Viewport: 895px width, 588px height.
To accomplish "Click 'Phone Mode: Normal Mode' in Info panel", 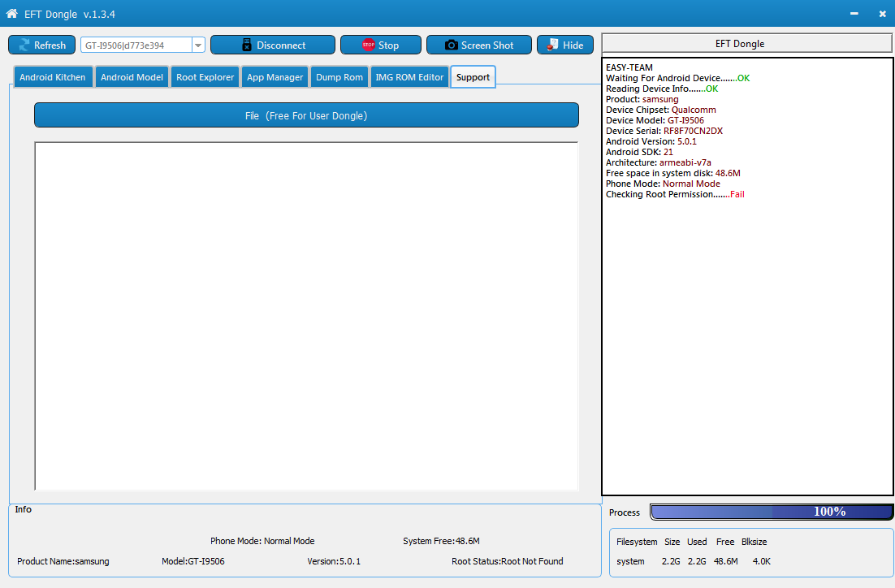I will click(x=262, y=541).
